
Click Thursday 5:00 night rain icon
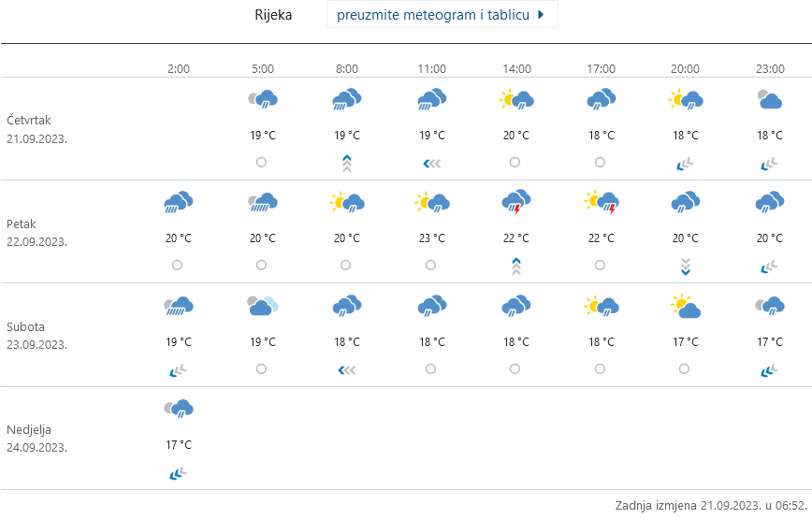(x=262, y=98)
